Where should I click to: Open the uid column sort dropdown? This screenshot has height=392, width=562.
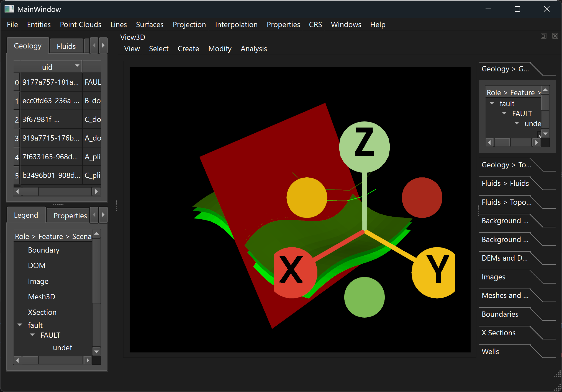[77, 66]
